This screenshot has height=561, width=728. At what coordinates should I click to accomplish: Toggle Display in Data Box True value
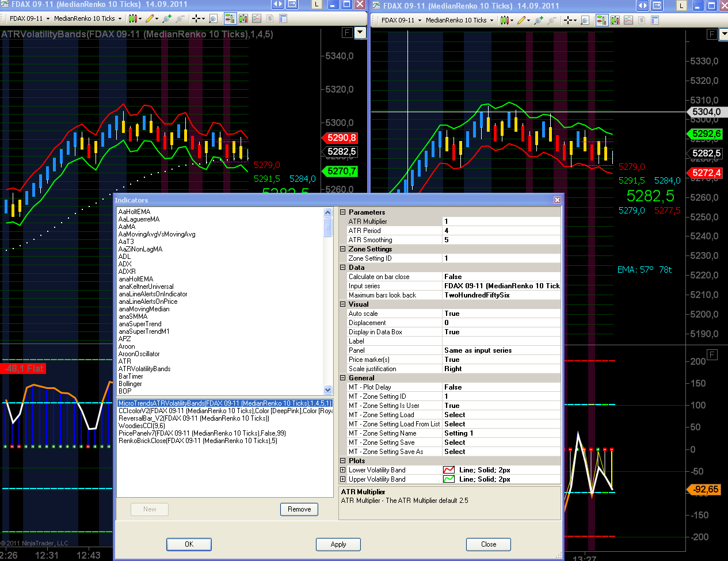(x=501, y=332)
